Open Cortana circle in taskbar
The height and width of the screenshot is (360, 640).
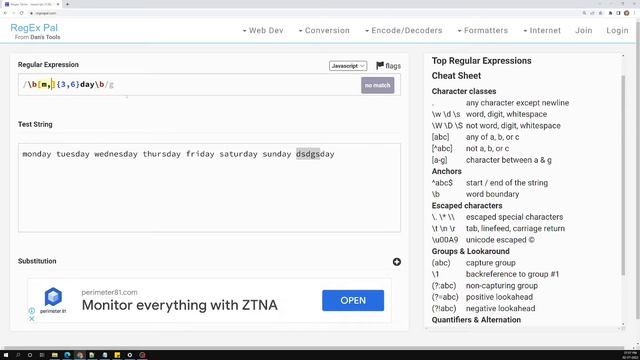30,355
